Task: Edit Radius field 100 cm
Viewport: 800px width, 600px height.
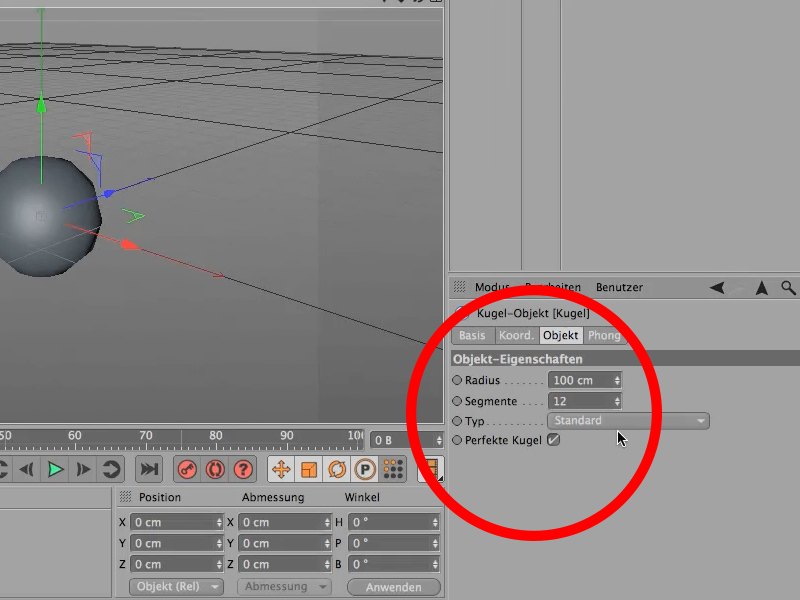Action: point(580,380)
